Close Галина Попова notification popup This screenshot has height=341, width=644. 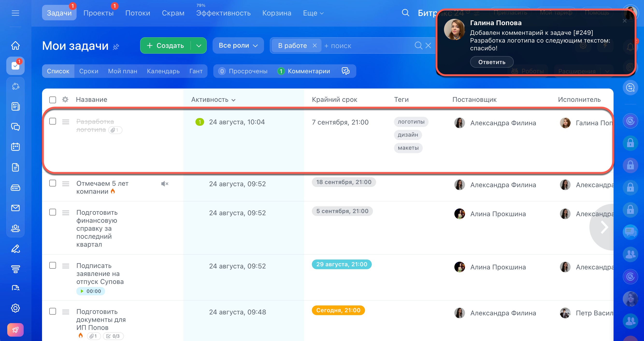point(625,21)
